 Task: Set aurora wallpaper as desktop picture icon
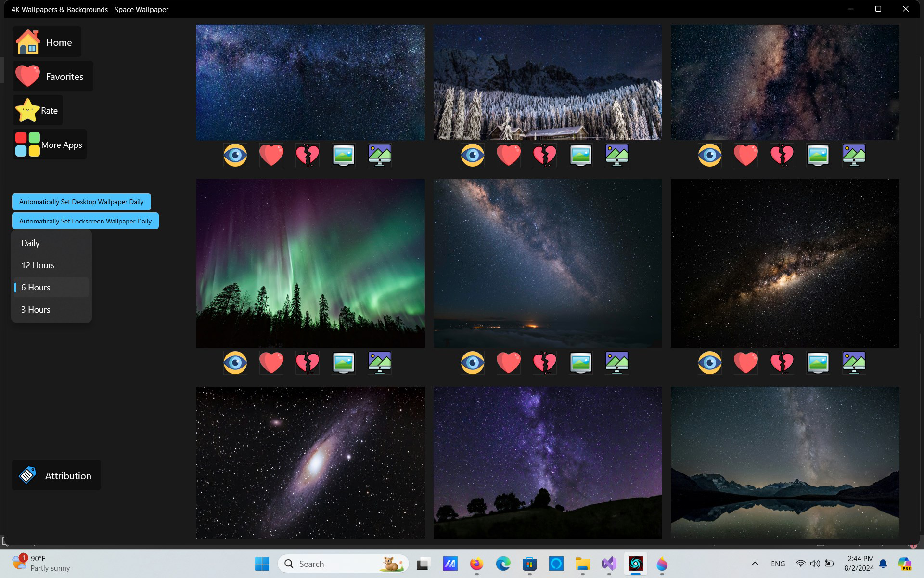344,363
